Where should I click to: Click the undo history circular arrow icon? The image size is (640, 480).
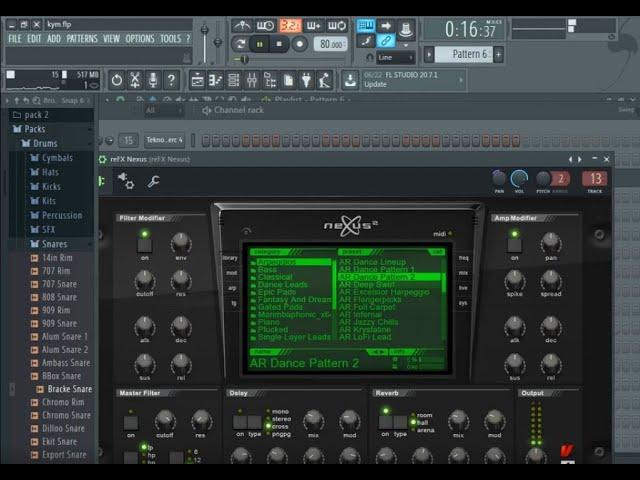click(x=117, y=80)
